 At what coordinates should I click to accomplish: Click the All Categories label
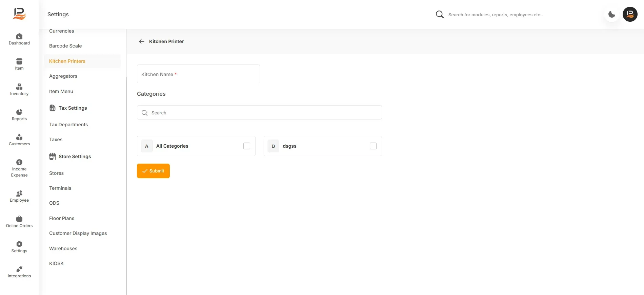coord(172,146)
